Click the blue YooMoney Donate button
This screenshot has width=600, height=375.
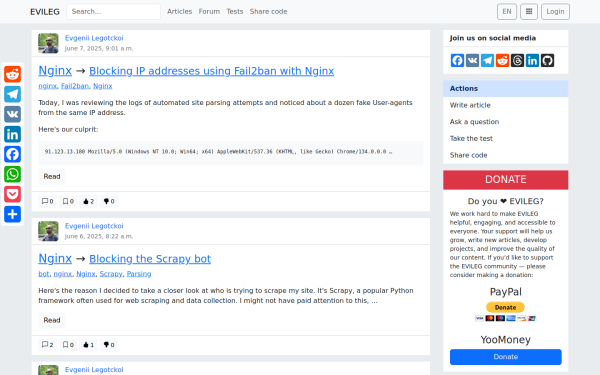click(505, 357)
